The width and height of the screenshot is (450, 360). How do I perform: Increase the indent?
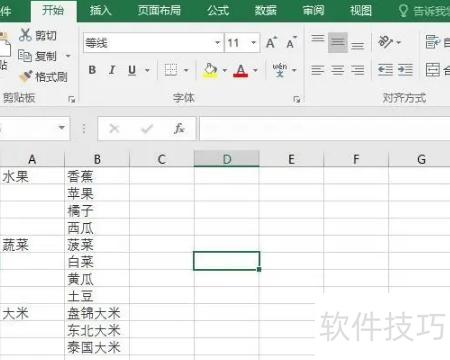[405, 70]
